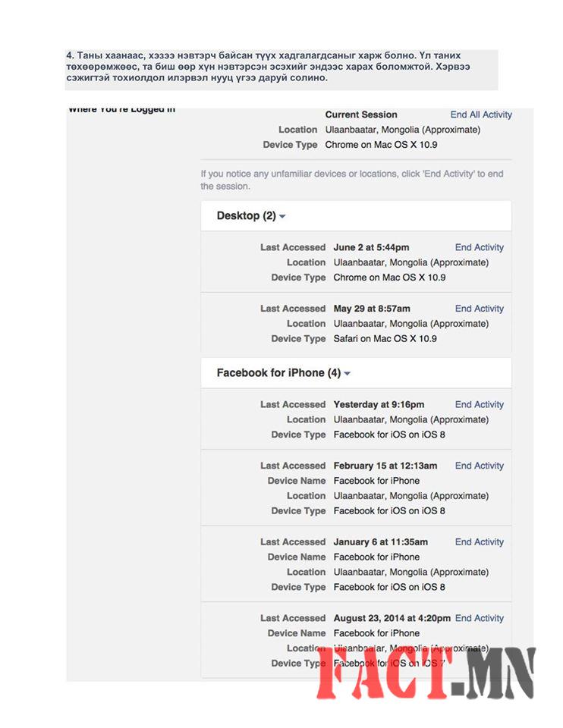Viewport: 563px width, 728px height.
Task: Select the January 6 at 11:35am timestamp
Action: (x=380, y=542)
